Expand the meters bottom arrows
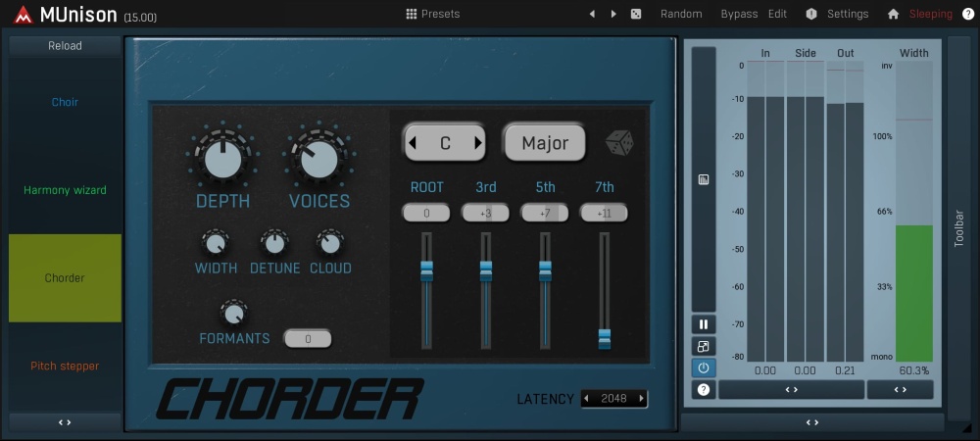 (791, 390)
